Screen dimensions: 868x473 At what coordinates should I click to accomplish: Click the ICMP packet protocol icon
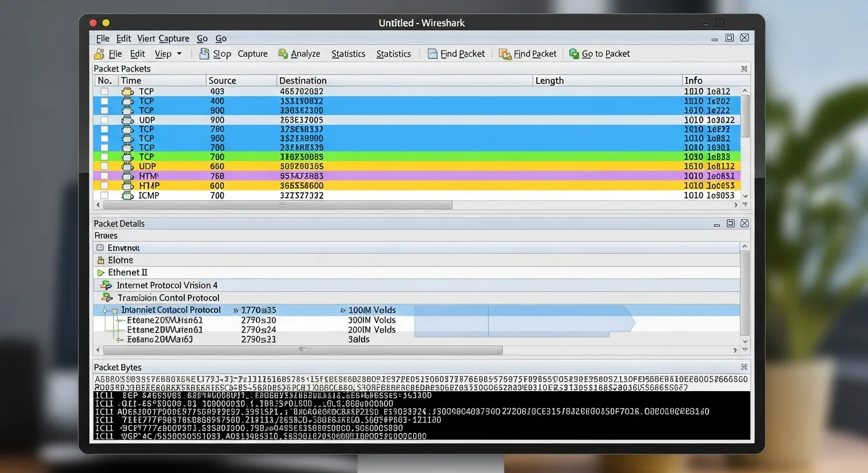pyautogui.click(x=128, y=195)
